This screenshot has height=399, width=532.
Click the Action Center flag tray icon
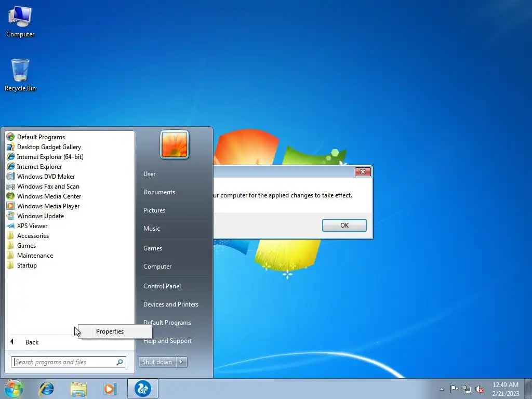(x=454, y=389)
